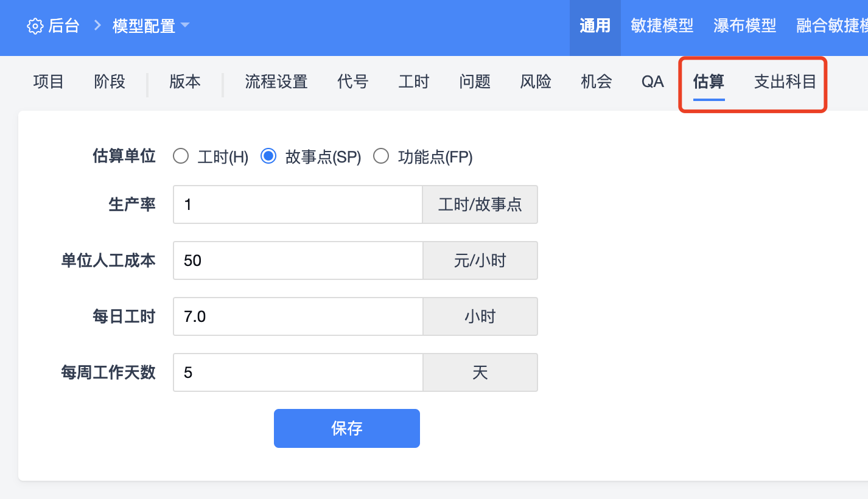Click the 每日工时 input box

click(298, 316)
